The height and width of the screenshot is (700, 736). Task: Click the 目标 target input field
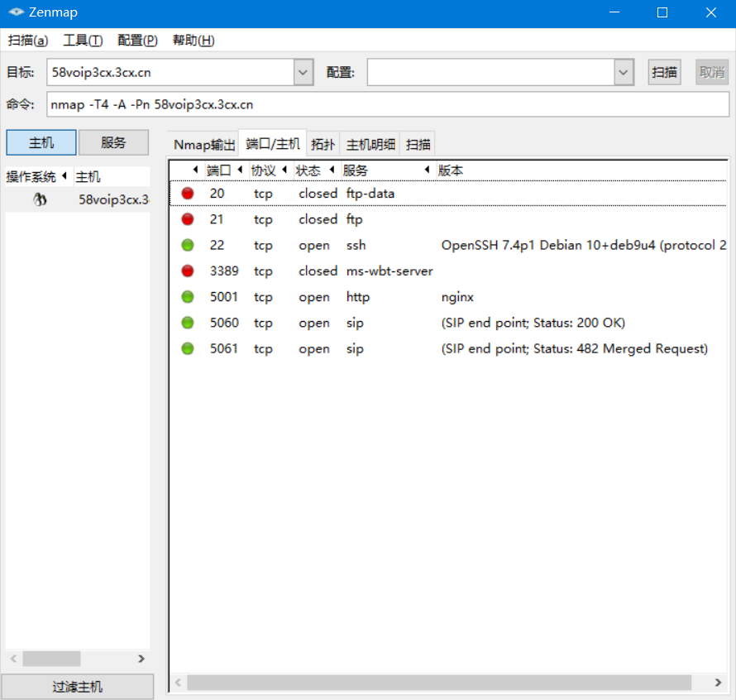coord(171,72)
